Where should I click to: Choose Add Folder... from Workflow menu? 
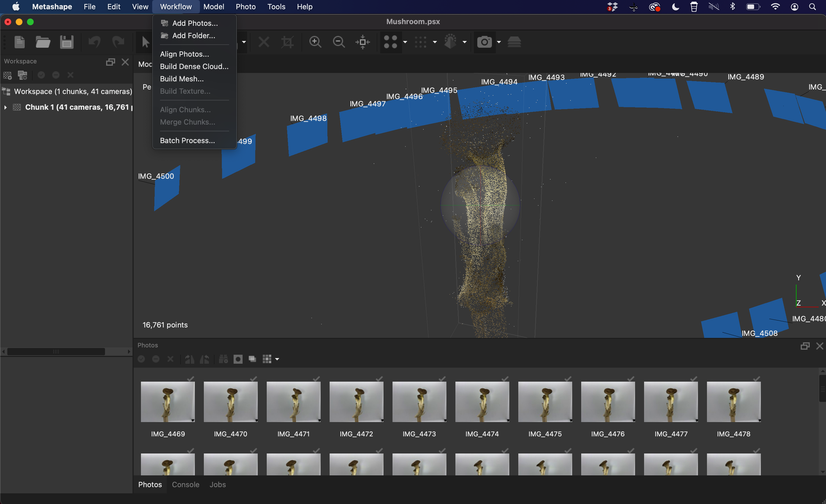click(x=195, y=36)
